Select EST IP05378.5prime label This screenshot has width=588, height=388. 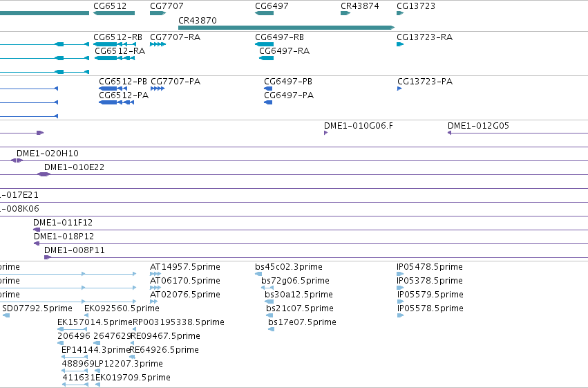(430, 281)
